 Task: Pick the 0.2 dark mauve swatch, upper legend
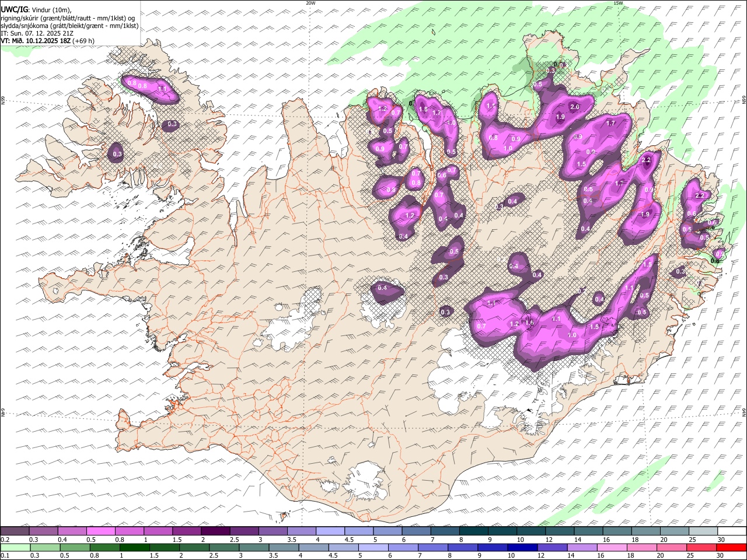15,531
